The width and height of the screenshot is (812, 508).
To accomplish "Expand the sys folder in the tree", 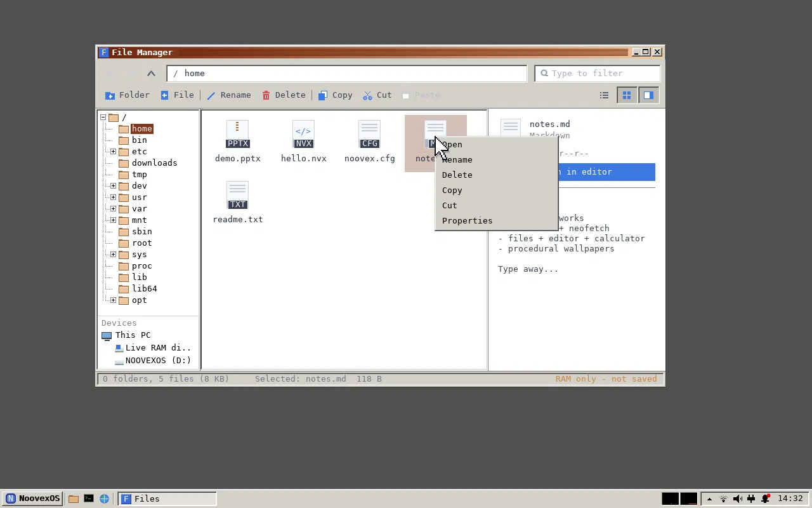I will (x=113, y=255).
